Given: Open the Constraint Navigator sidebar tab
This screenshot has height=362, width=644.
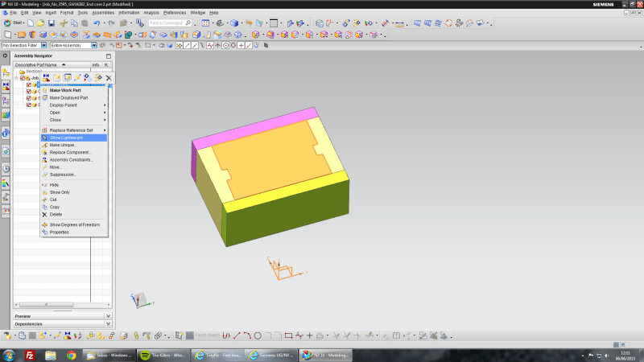Looking at the screenshot, I should click(6, 87).
